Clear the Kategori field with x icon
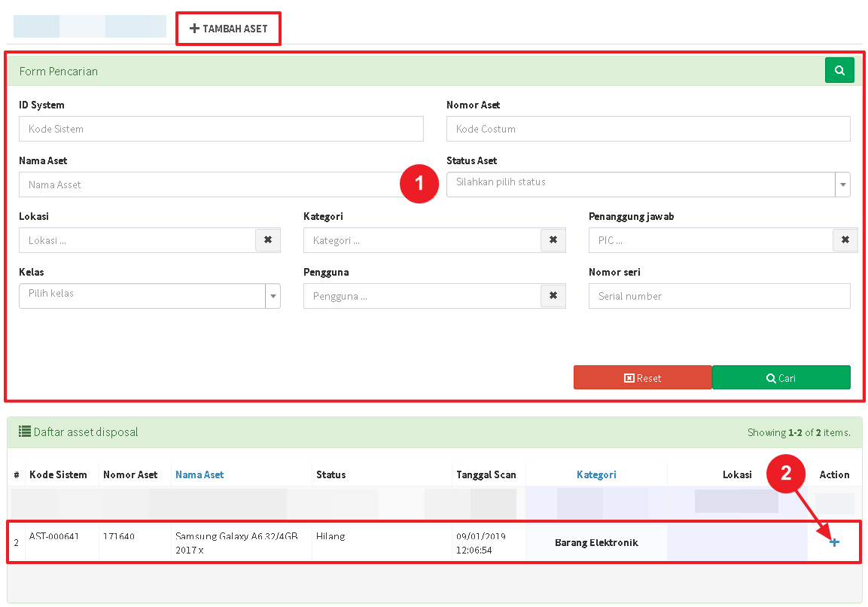The height and width of the screenshot is (607, 868). [553, 240]
